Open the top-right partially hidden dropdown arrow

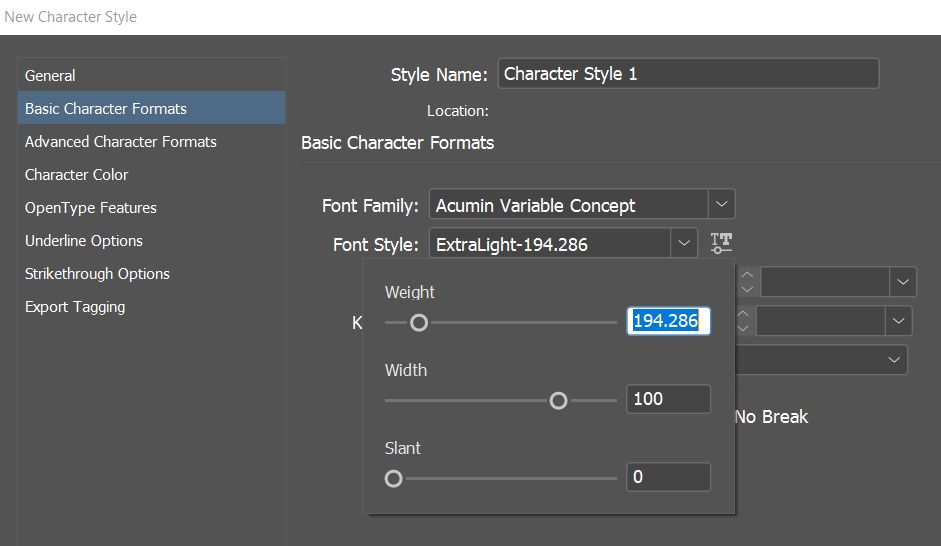pyautogui.click(x=904, y=282)
